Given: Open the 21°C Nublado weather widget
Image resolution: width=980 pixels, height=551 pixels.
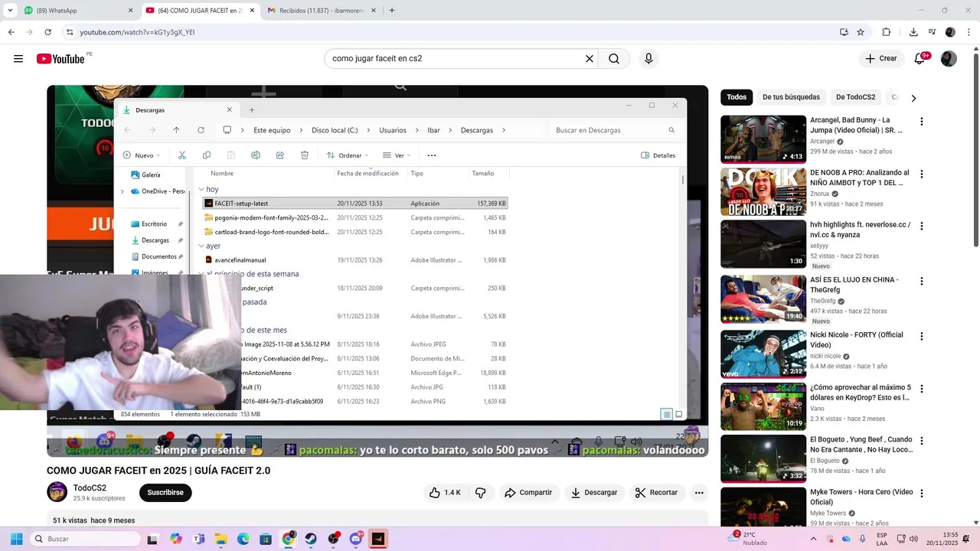Looking at the screenshot, I should 750,539.
